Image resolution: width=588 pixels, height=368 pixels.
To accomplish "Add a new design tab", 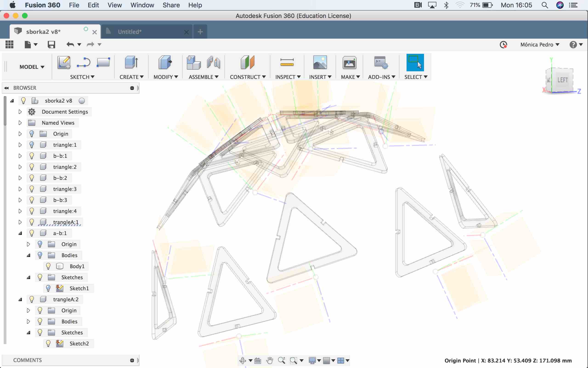I will [x=200, y=32].
